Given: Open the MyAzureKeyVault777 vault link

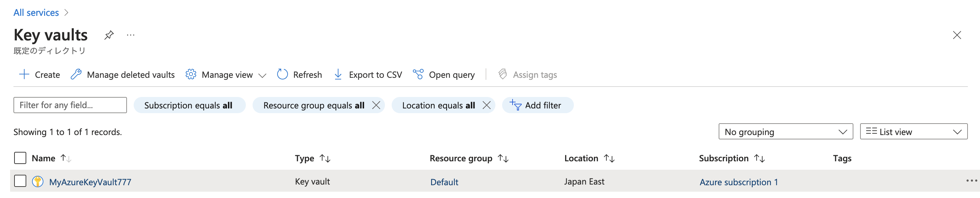Looking at the screenshot, I should 90,182.
